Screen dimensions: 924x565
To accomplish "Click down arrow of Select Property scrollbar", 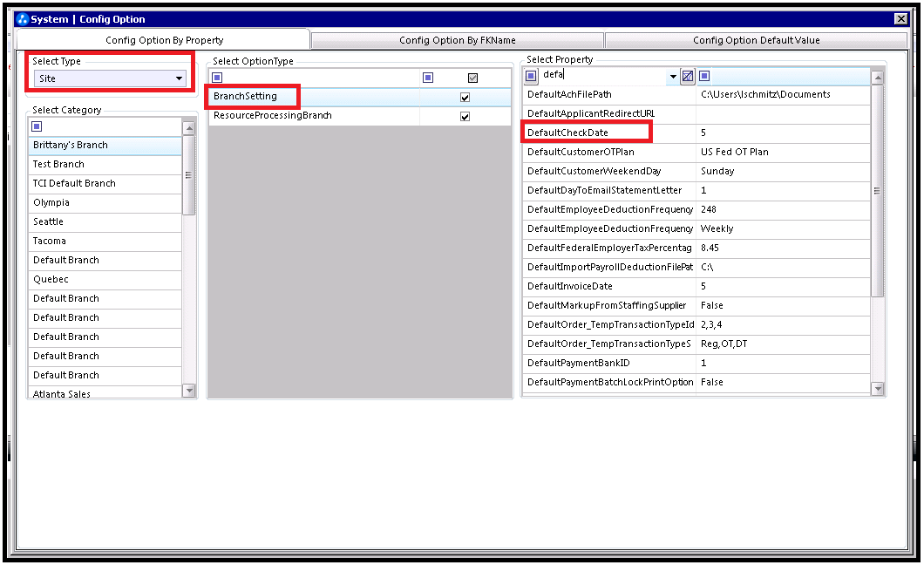I will 878,388.
